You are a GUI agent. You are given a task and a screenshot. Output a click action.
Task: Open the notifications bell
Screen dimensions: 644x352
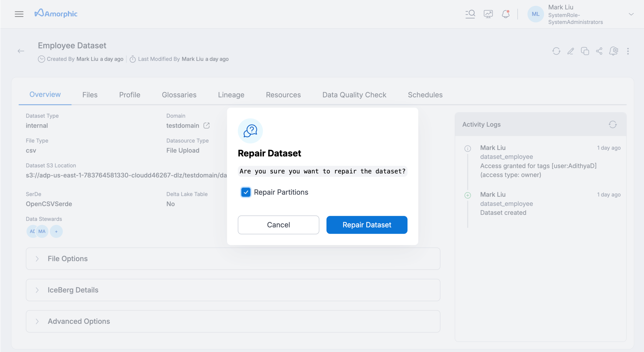(x=506, y=14)
